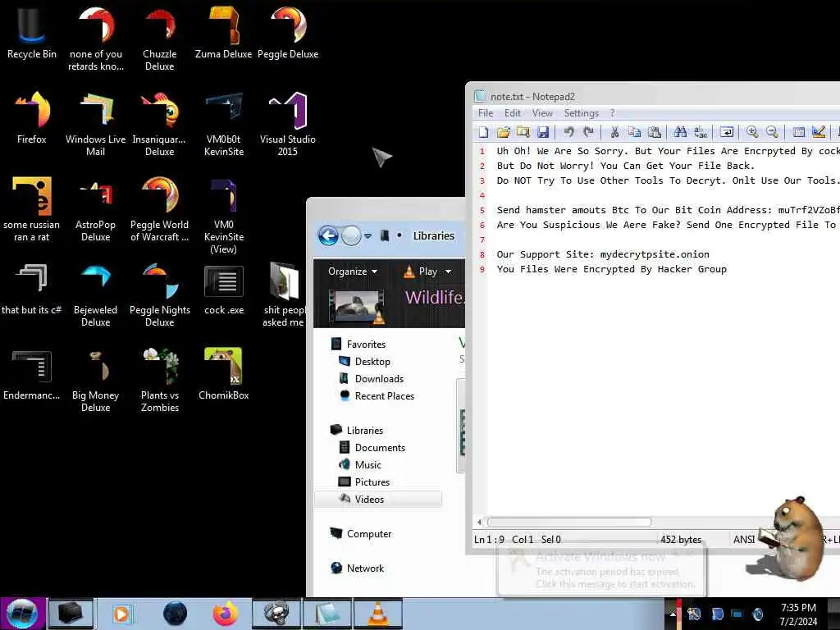
Task: Click the Open file folder icon in Notepad2
Action: 503,132
